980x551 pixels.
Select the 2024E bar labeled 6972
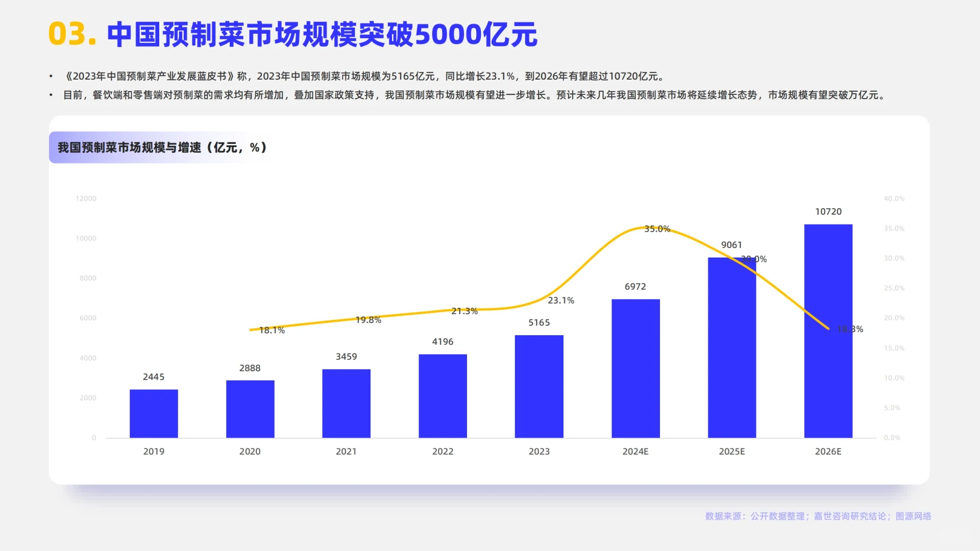coord(635,368)
